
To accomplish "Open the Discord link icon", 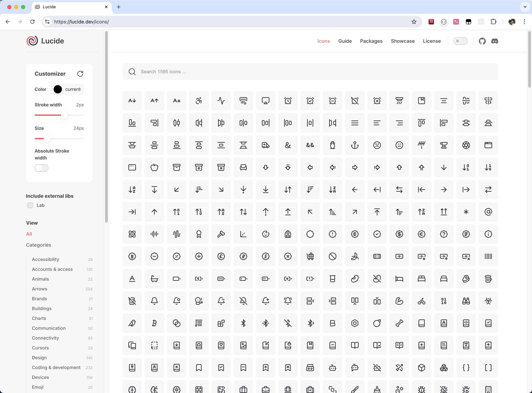I will (494, 41).
